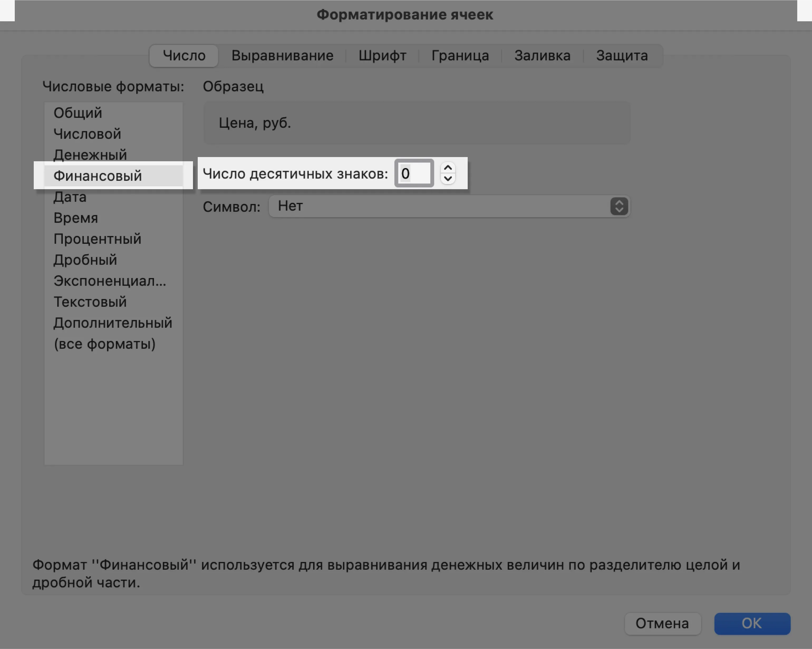The image size is (812, 649).
Task: Choose Текстовый number format
Action: tap(90, 302)
